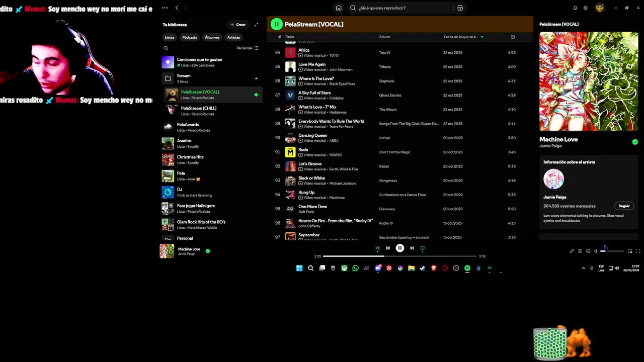Pause PelaStream [VOCAL] with green header button

276,24
